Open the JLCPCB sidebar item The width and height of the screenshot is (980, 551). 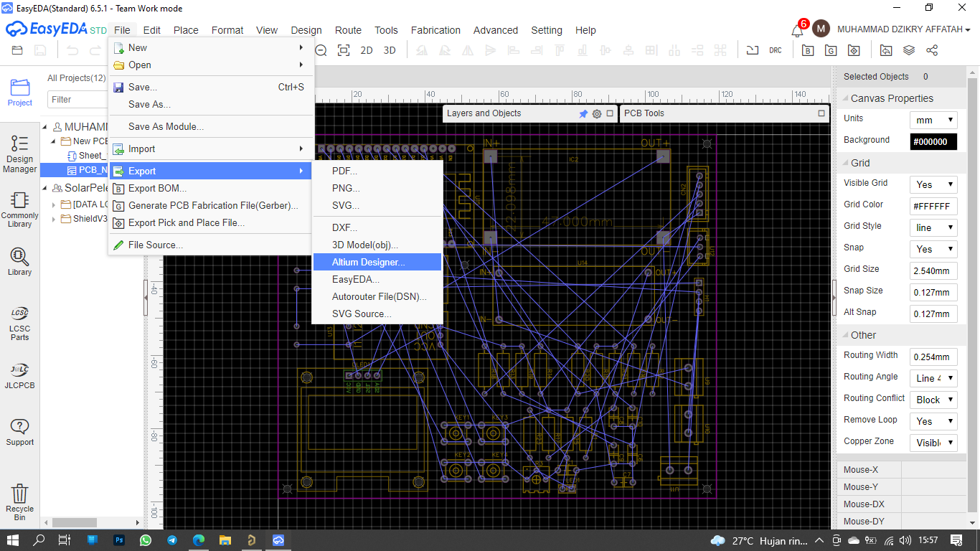[20, 375]
